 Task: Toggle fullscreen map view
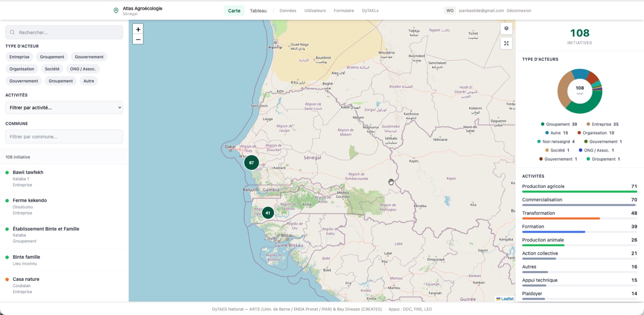coord(506,43)
